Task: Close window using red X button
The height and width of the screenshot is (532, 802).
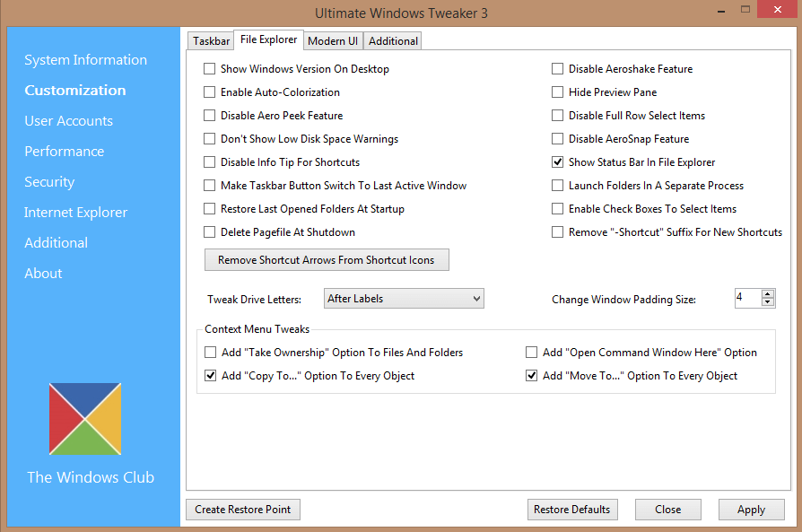Action: pyautogui.click(x=777, y=9)
